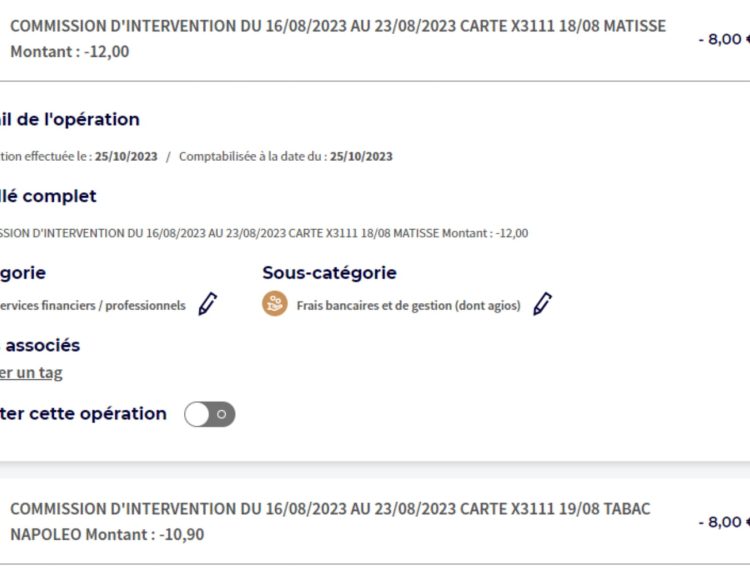
Task: Click the orange Frais bancaires category icon
Action: click(x=275, y=304)
